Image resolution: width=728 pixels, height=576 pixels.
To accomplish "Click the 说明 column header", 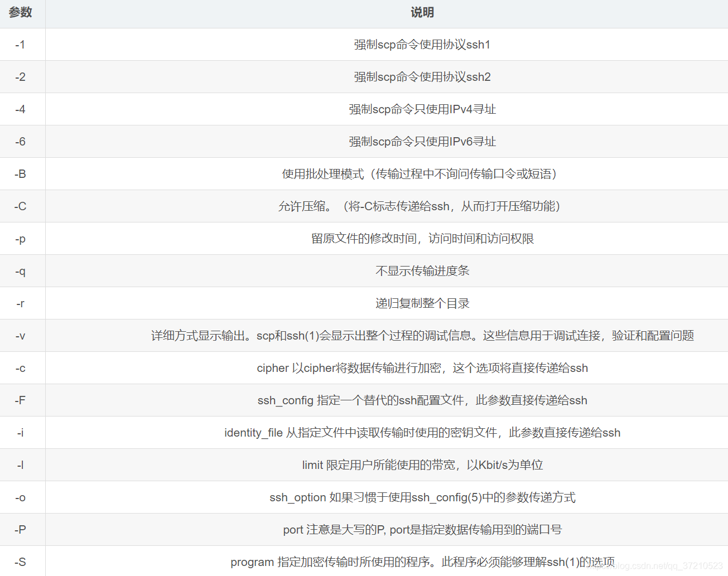I will (x=422, y=12).
